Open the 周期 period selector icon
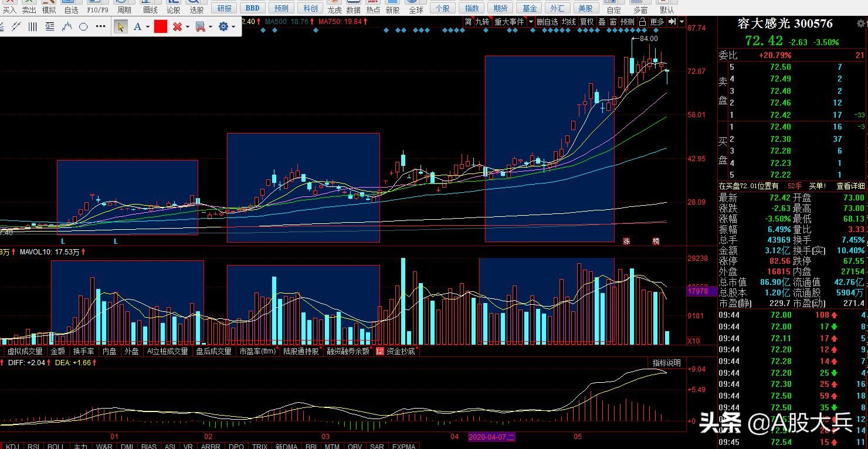The width and height of the screenshot is (868, 449). pos(124,6)
